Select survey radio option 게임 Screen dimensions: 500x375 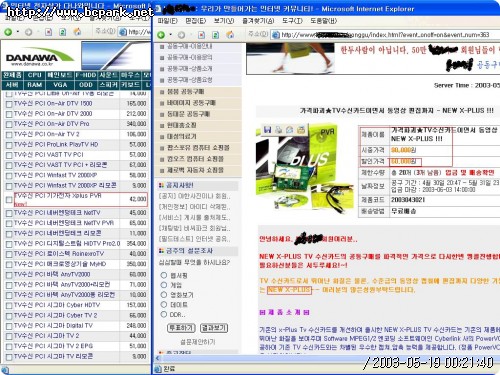tap(164, 285)
